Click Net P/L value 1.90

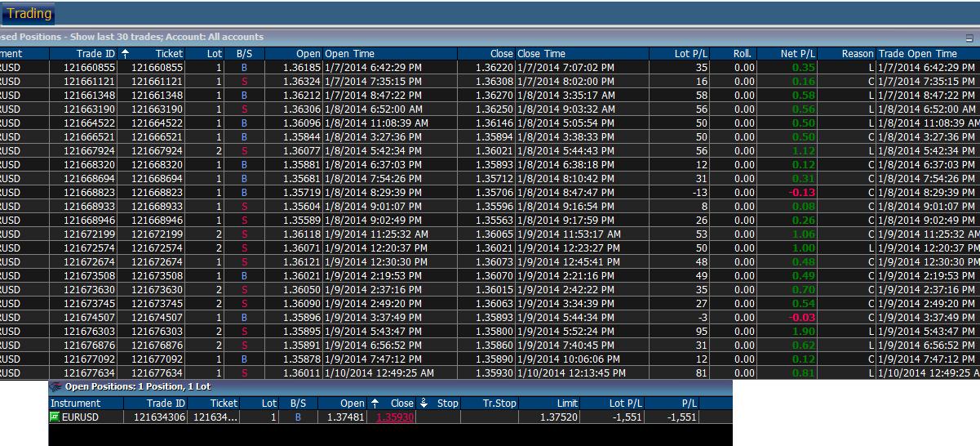point(804,331)
